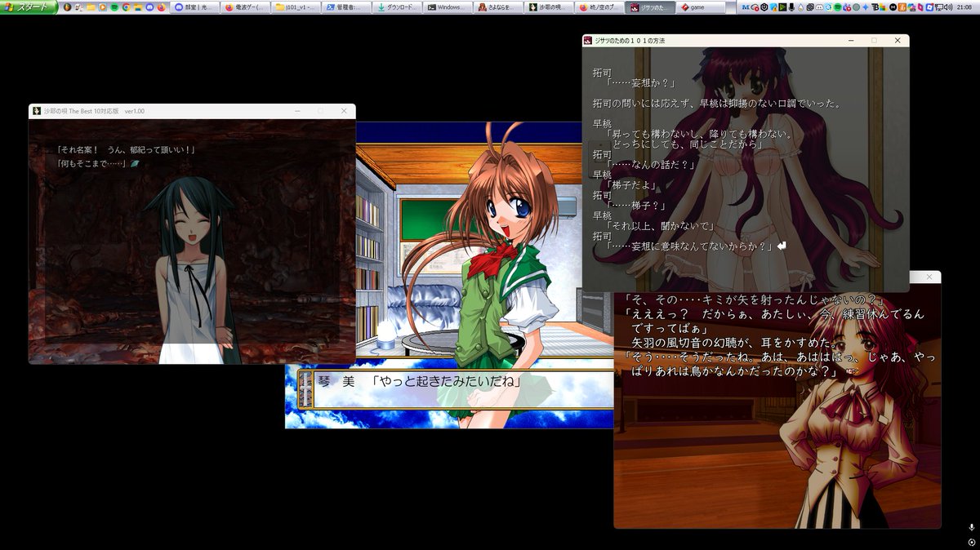The image size is (980, 550).
Task: Close the bottom-right game window
Action: click(929, 277)
